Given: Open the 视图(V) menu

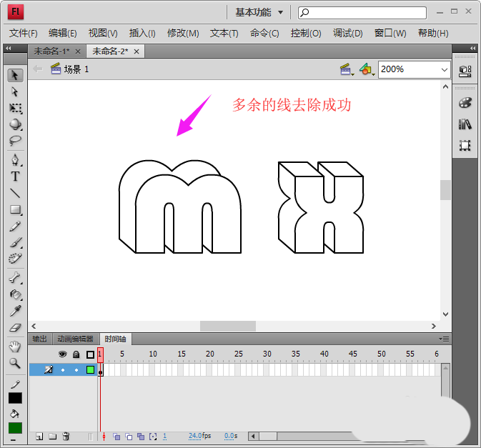Looking at the screenshot, I should [103, 33].
